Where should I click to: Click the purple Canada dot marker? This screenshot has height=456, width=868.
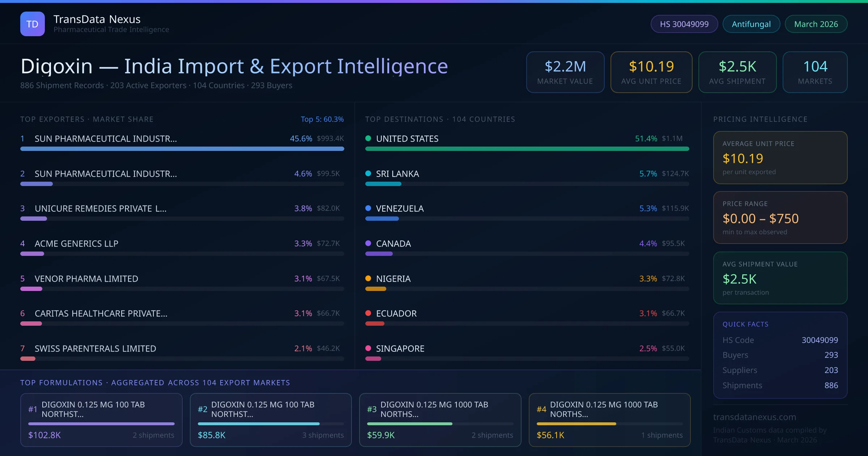[368, 243]
